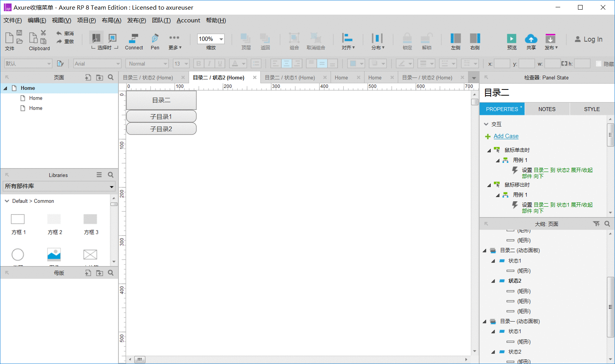Click the 共享 share cloud icon
This screenshot has width=615, height=364.
coord(531,39)
